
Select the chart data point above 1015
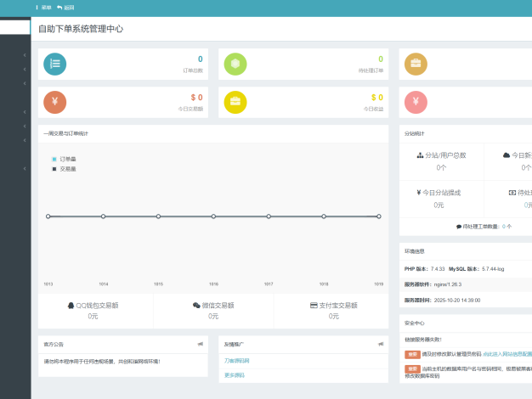coord(158,216)
